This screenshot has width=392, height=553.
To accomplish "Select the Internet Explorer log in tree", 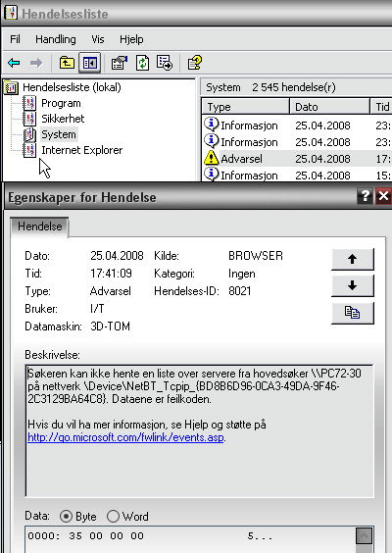I will [x=81, y=150].
